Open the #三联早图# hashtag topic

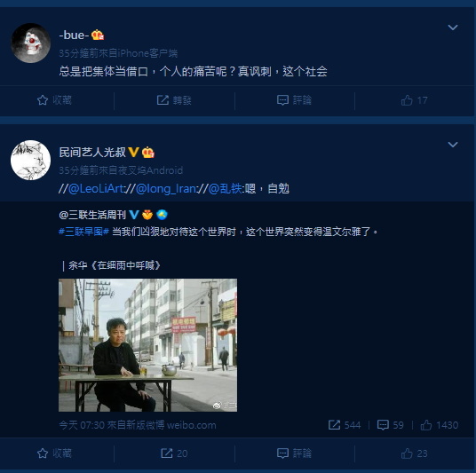point(83,232)
